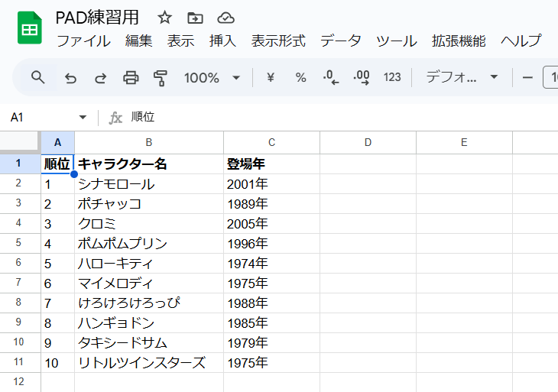Decrease font size with minus button
Viewport: 558px width, 392px height.
click(527, 77)
